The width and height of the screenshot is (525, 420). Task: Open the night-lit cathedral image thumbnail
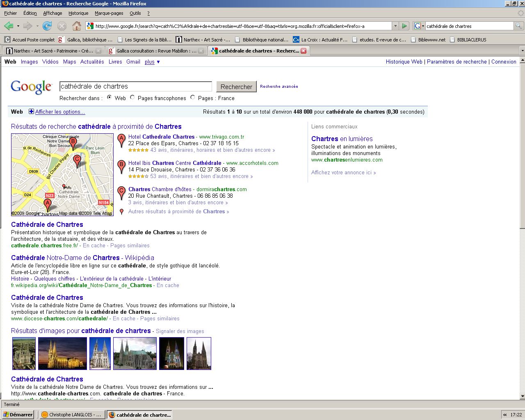(62, 354)
